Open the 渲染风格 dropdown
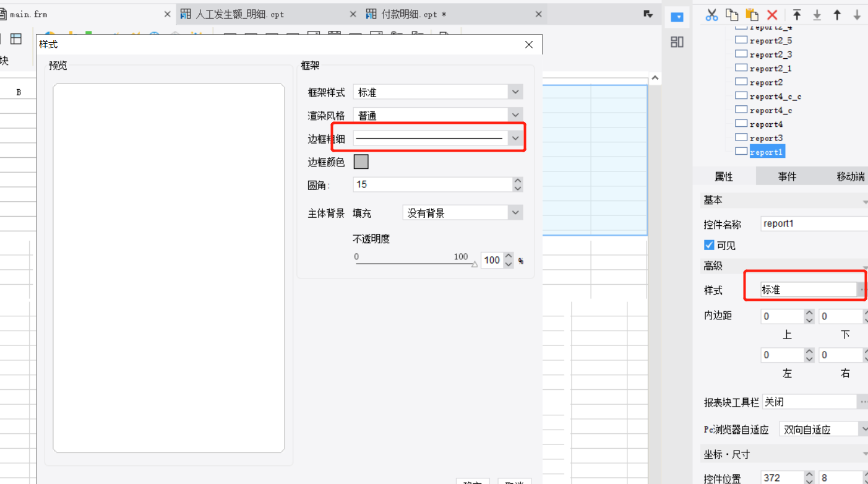Viewport: 868px width, 484px height. tap(515, 115)
